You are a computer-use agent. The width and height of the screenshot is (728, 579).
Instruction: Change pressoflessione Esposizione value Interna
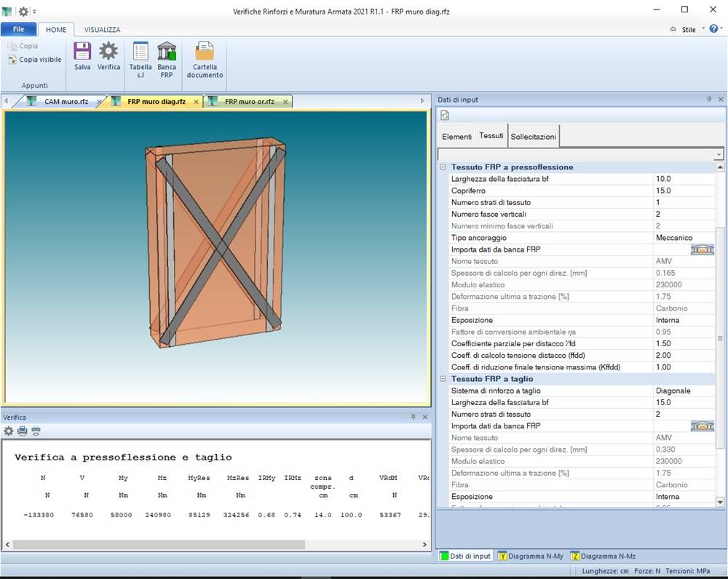[x=684, y=320]
